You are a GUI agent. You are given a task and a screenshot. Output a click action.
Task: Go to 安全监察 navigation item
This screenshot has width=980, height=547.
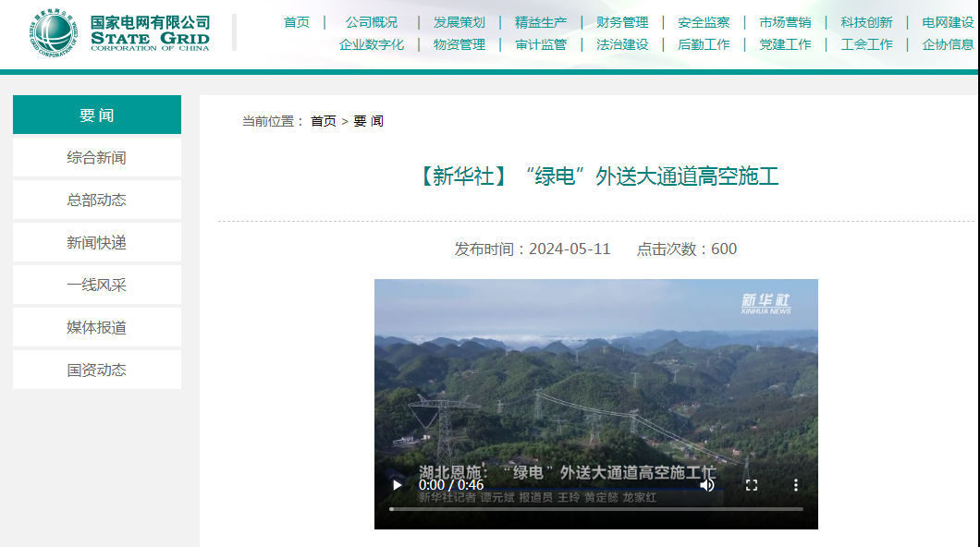(704, 22)
